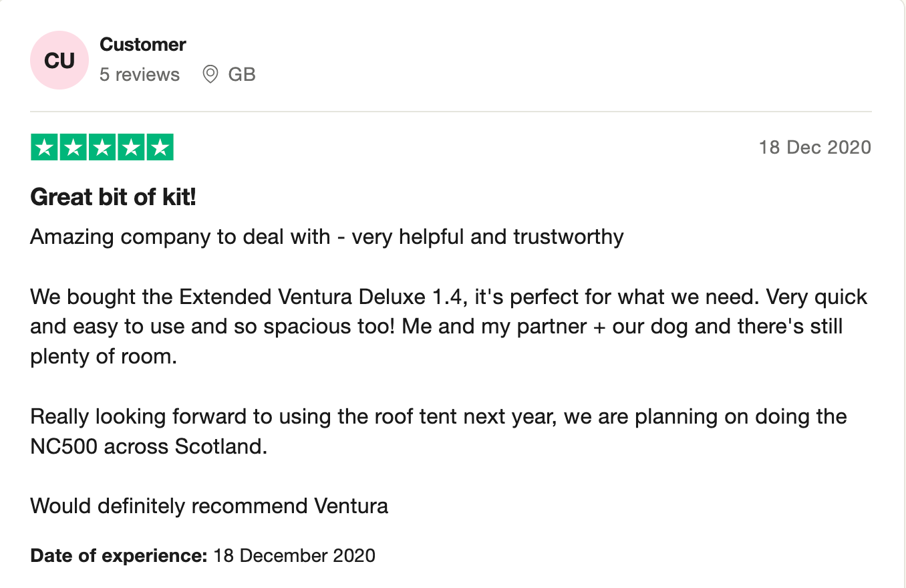Click the first green rating star
The width and height of the screenshot is (906, 588).
coord(45,148)
